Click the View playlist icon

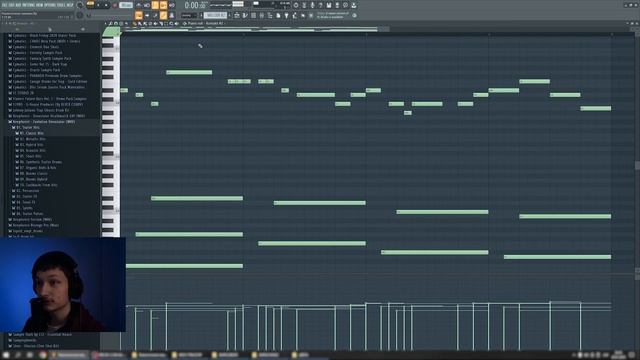237,16
